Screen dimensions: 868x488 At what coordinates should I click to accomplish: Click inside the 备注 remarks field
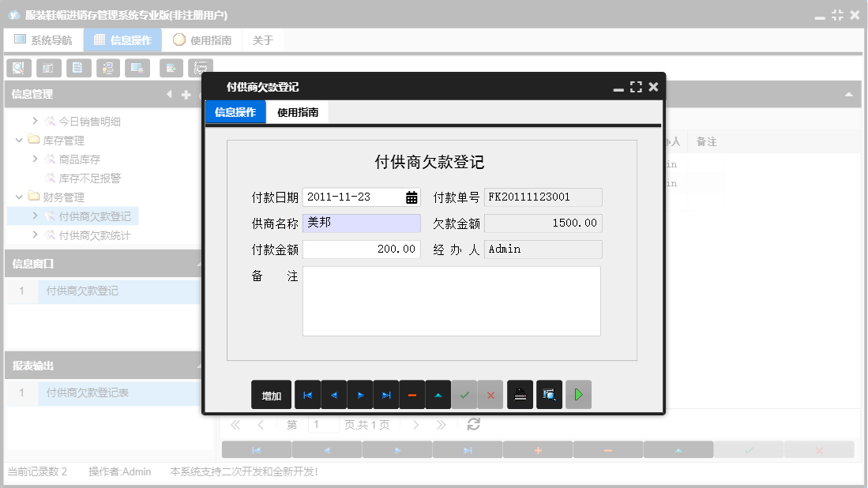[452, 300]
